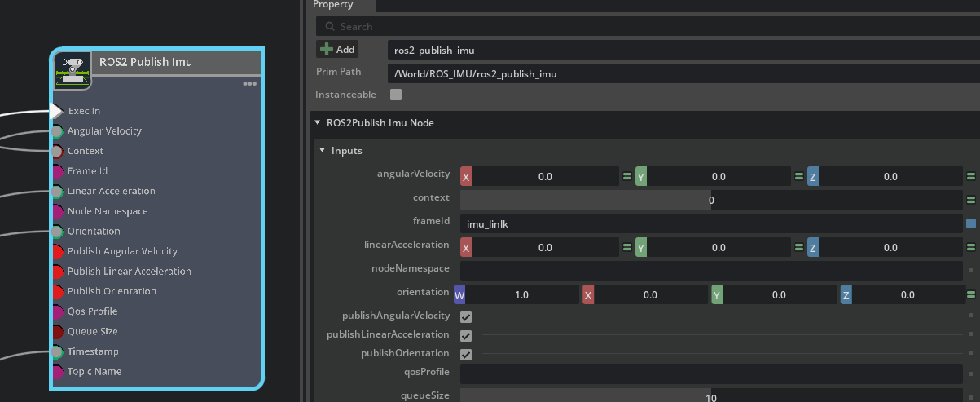Click the Topic Name port connector

pyautogui.click(x=57, y=372)
